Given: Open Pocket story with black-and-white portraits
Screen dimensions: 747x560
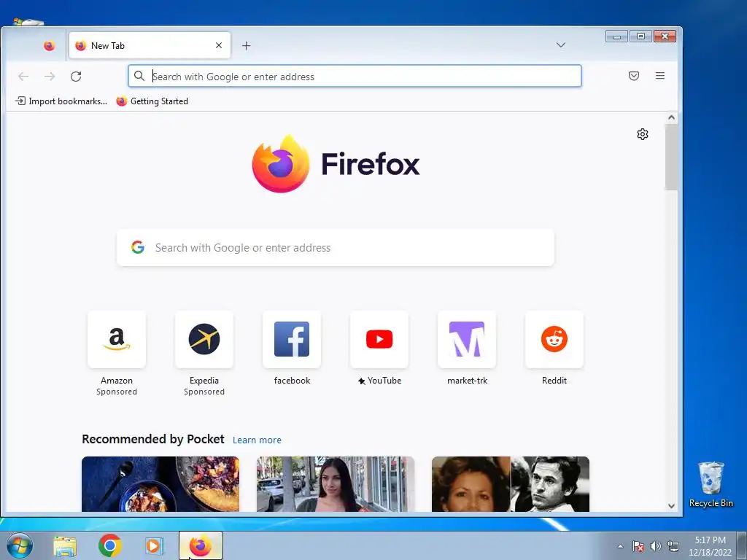Looking at the screenshot, I should (510, 484).
